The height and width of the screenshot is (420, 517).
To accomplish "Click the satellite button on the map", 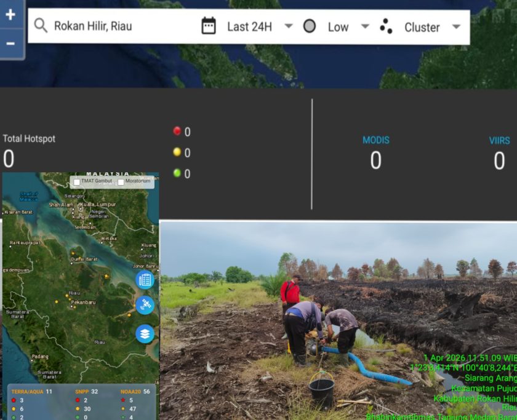I will (145, 305).
